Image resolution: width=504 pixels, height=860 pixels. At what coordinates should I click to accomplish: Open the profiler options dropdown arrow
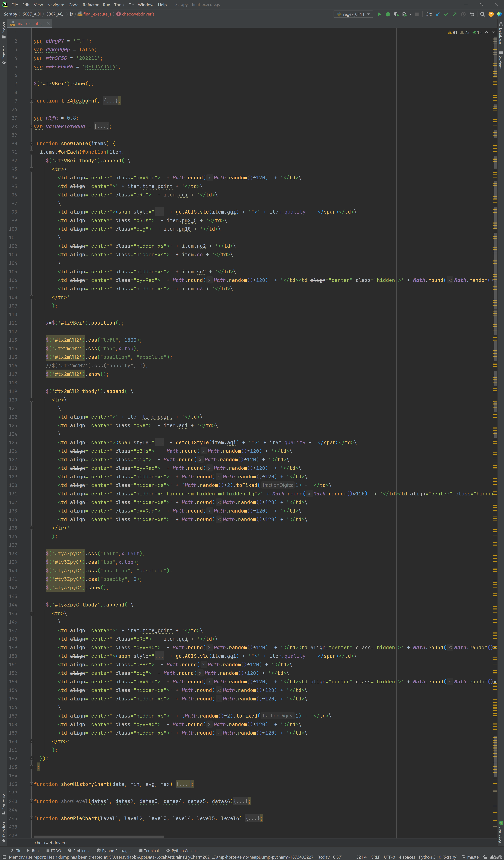(x=410, y=14)
